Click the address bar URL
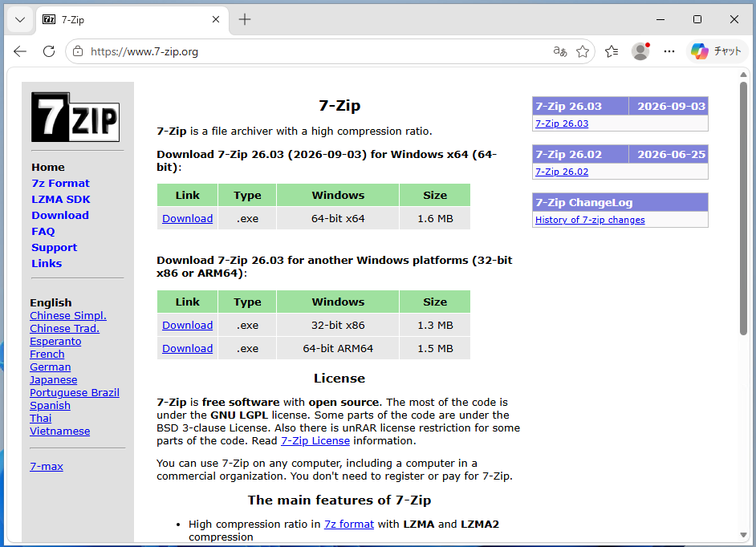 144,51
